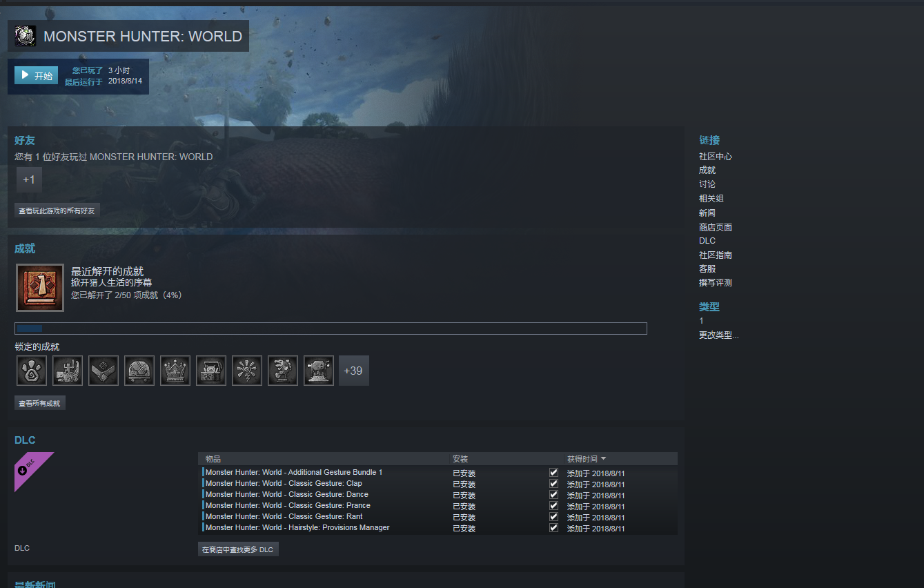Open the 社区指南 link
Image resolution: width=924 pixels, height=588 pixels.
pos(716,255)
